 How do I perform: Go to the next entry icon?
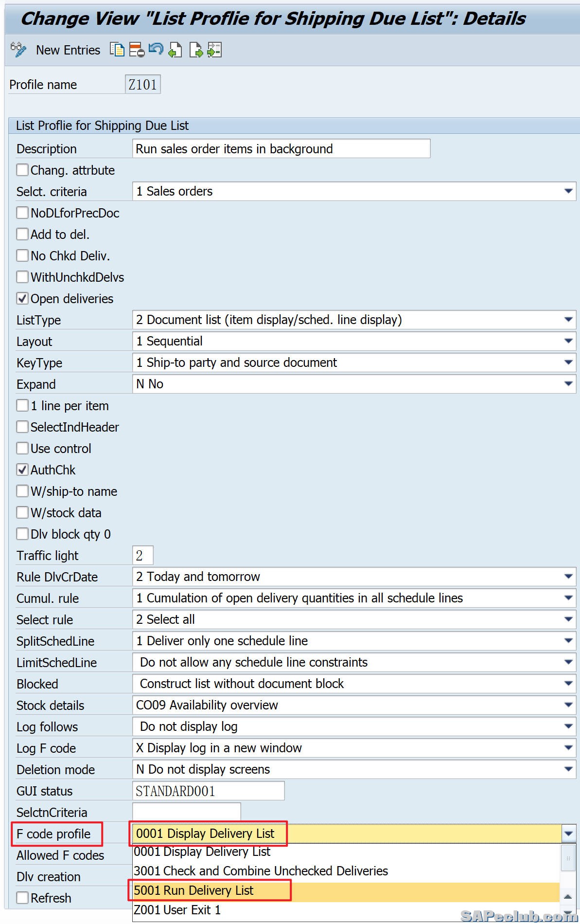pyautogui.click(x=195, y=50)
